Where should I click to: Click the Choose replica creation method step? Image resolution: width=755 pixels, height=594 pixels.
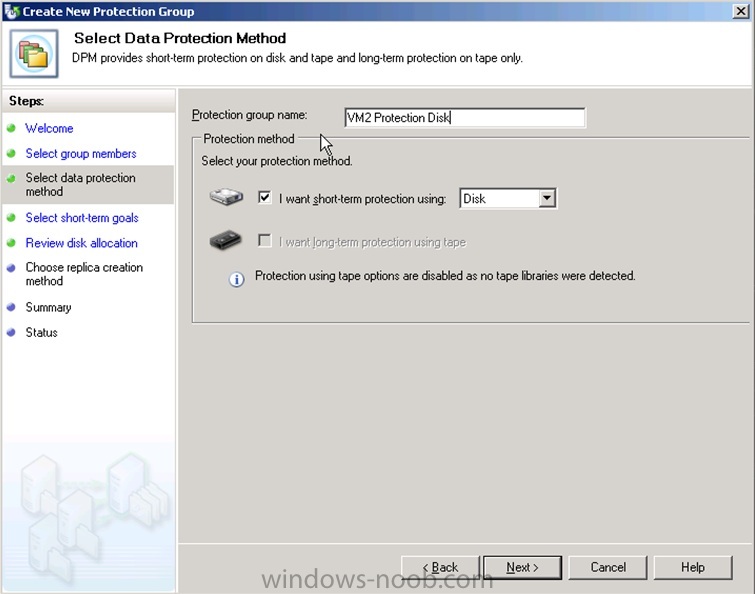coord(84,274)
